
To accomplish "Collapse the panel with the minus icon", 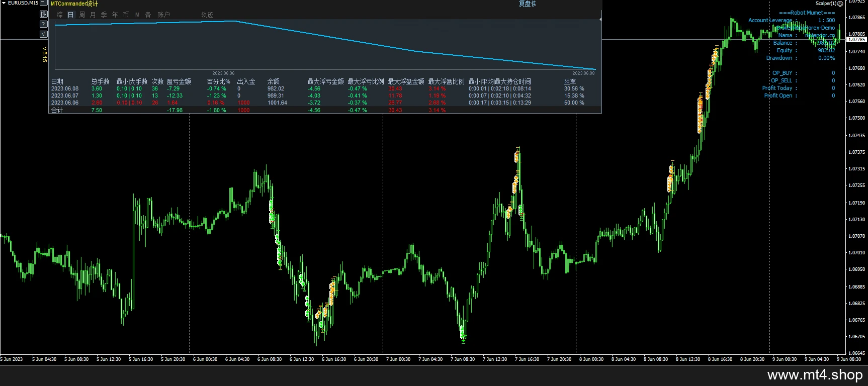I will 44,3.
